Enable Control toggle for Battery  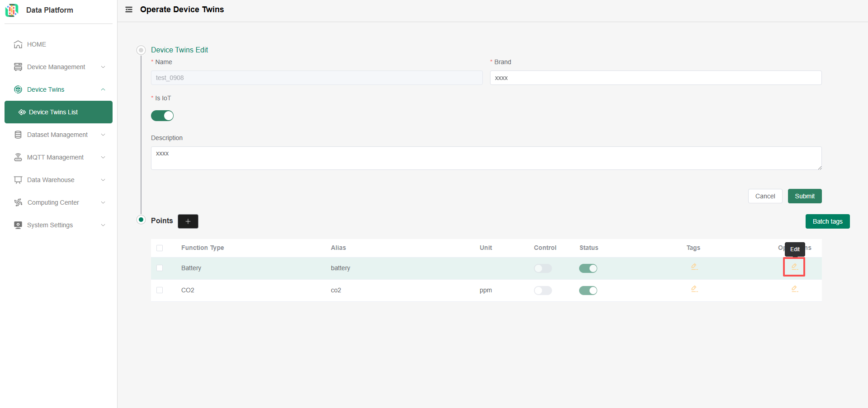tap(542, 268)
